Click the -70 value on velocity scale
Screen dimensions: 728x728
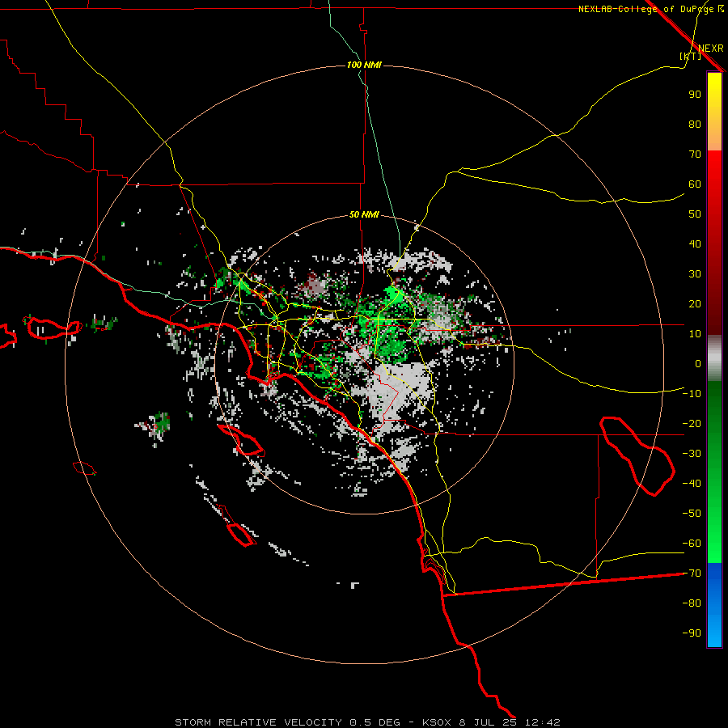(692, 573)
